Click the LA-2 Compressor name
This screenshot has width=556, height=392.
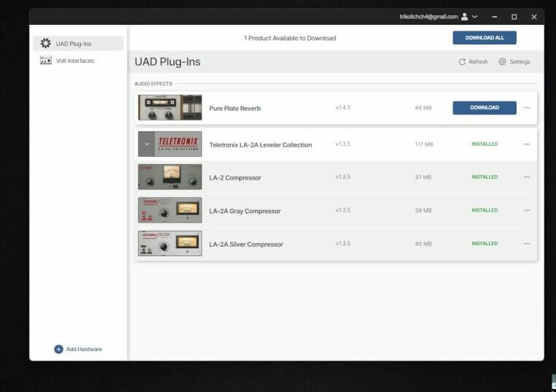(235, 177)
